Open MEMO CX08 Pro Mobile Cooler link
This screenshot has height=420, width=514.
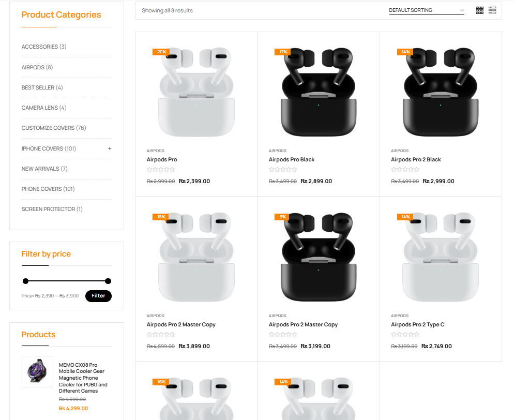[x=83, y=378]
